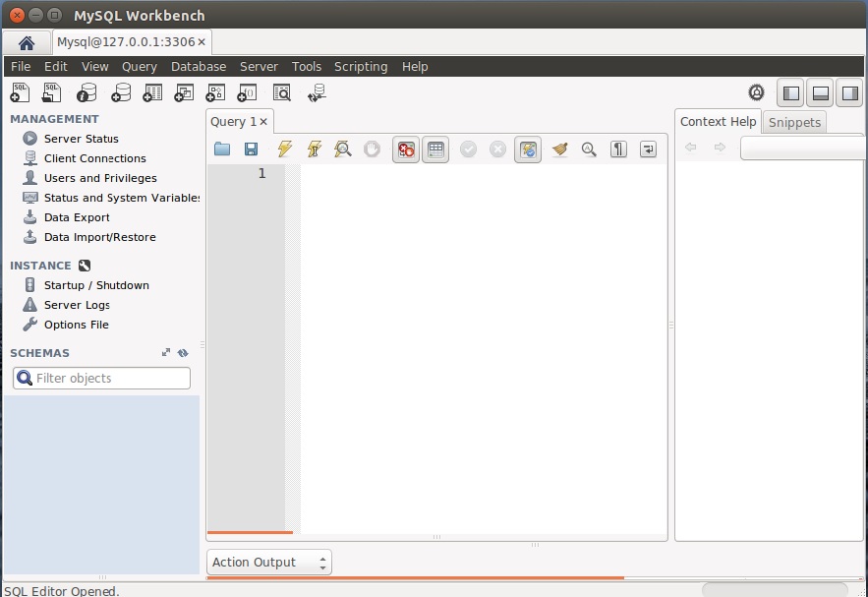This screenshot has height=597, width=868.
Task: Toggle the right secondary sidebar visibility
Action: (849, 93)
